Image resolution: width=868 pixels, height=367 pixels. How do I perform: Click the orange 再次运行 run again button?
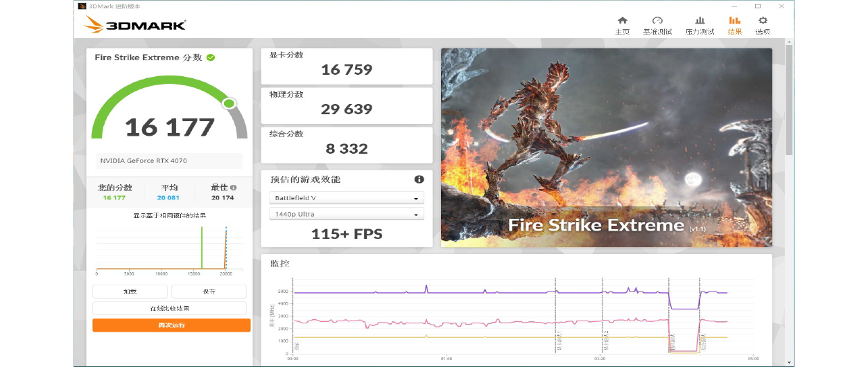pyautogui.click(x=171, y=325)
